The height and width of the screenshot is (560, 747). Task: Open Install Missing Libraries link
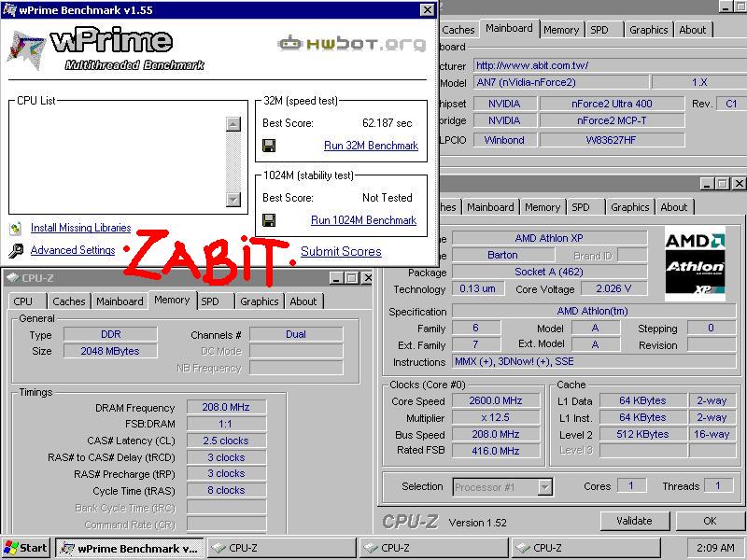coord(80,228)
